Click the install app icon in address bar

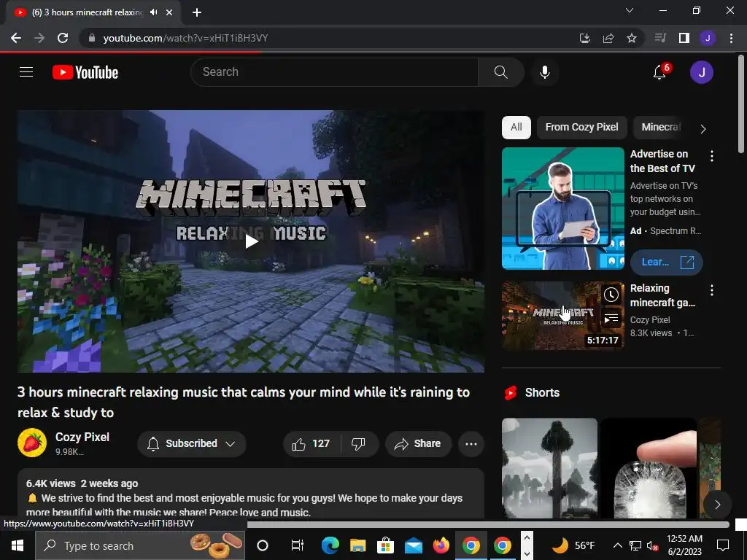coord(585,38)
